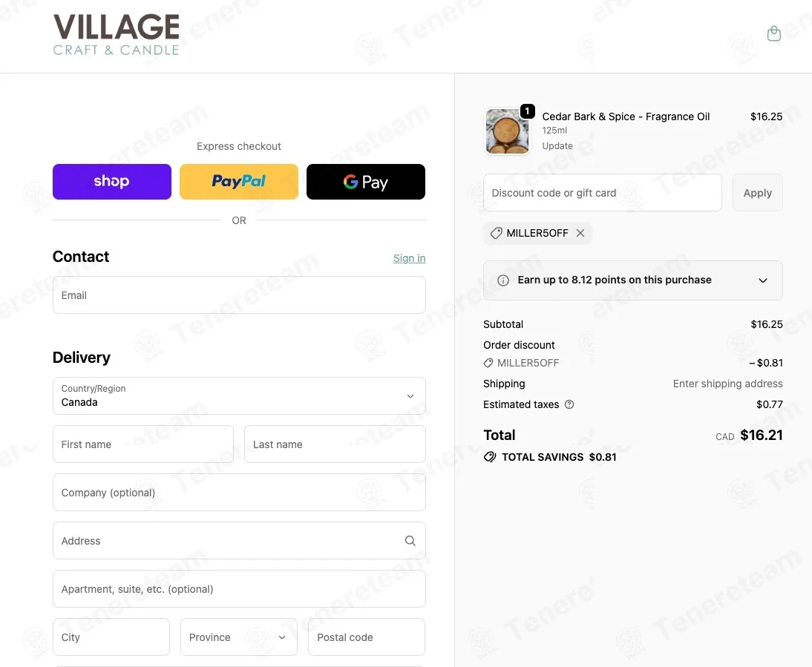This screenshot has width=812, height=667.
Task: Click the discount code or gift card field
Action: point(602,193)
